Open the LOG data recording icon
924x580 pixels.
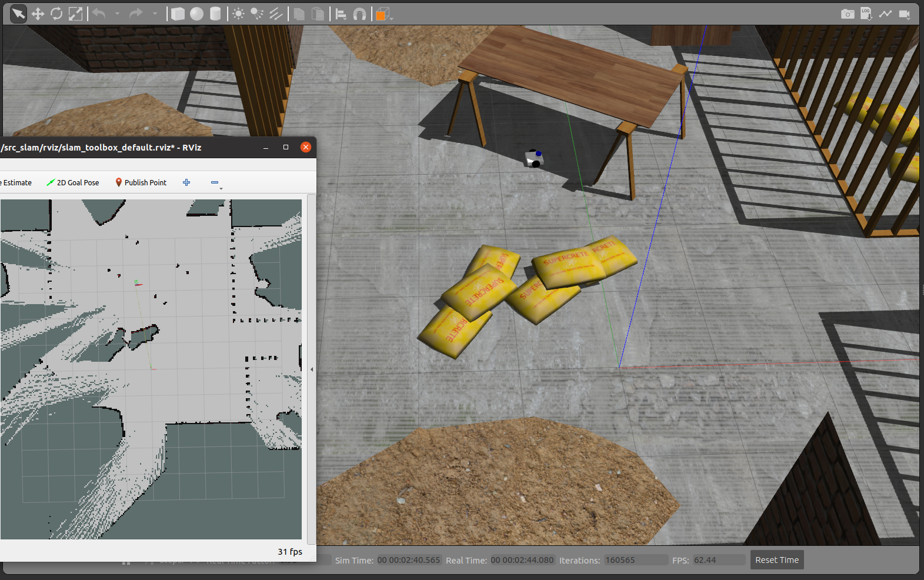(x=866, y=14)
